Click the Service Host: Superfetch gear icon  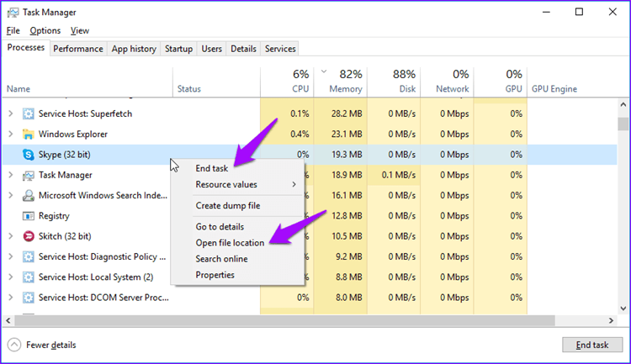click(x=28, y=113)
